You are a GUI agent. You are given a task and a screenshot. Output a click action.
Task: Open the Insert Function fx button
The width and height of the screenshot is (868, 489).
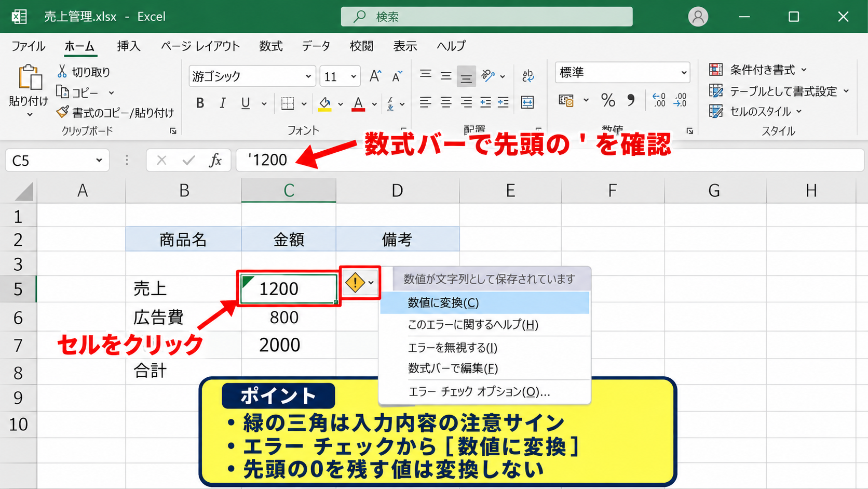click(215, 160)
